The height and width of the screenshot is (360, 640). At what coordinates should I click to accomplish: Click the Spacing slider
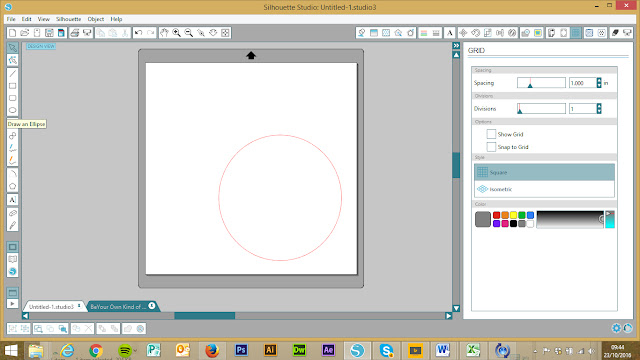[x=541, y=83]
